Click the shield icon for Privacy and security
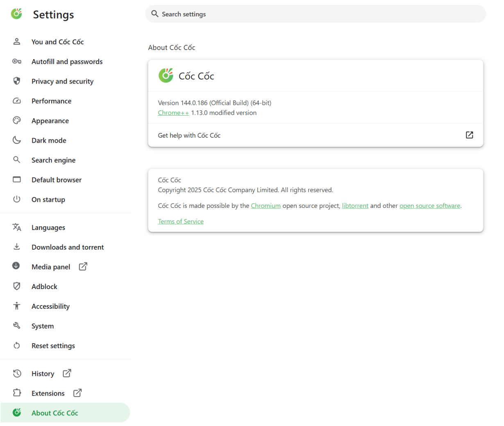The height and width of the screenshot is (426, 504). (x=17, y=81)
